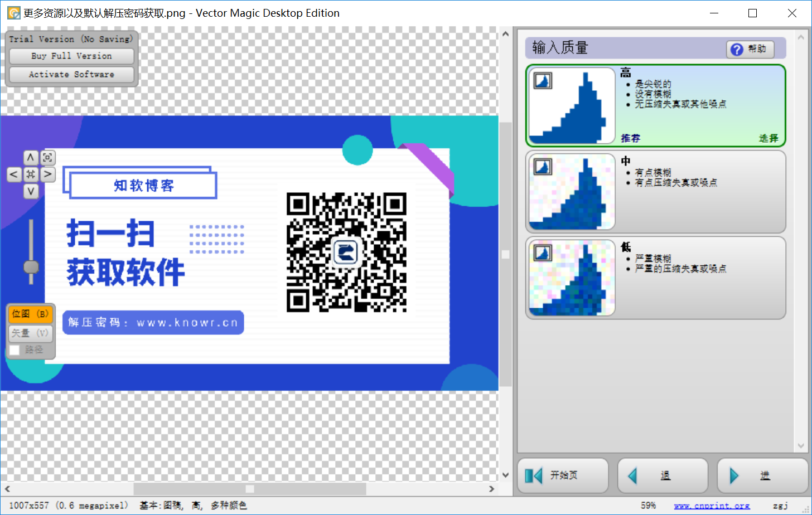Toggle the 路径 paths checkbox
812x515 pixels.
(14, 350)
